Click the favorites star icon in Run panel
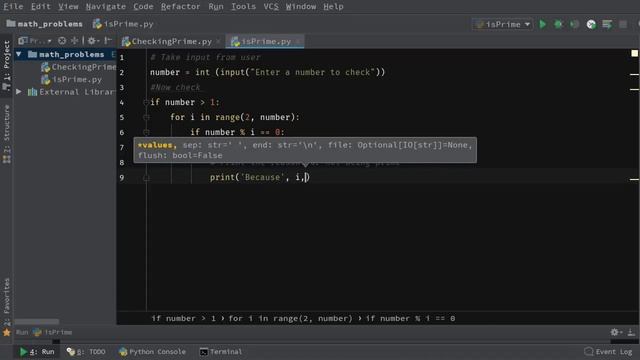 pyautogui.click(x=7, y=333)
